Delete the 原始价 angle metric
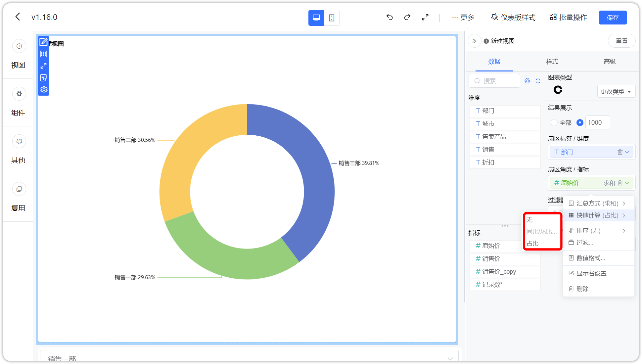 point(620,183)
